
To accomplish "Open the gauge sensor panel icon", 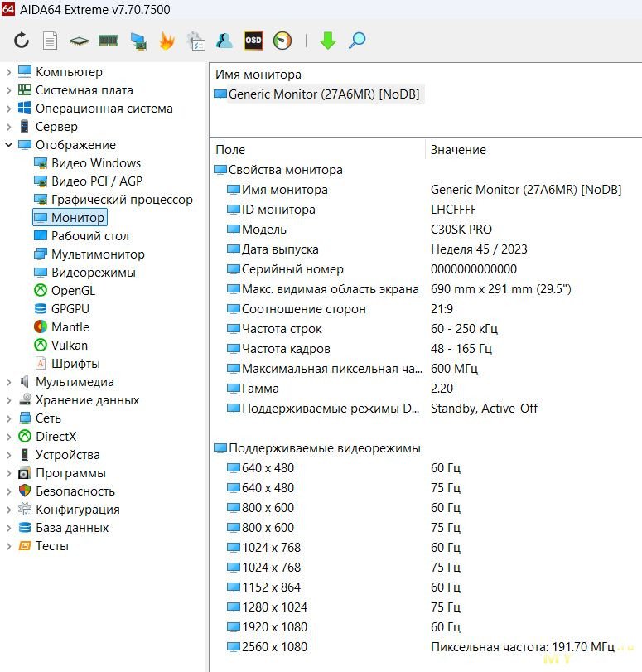I will tap(282, 41).
